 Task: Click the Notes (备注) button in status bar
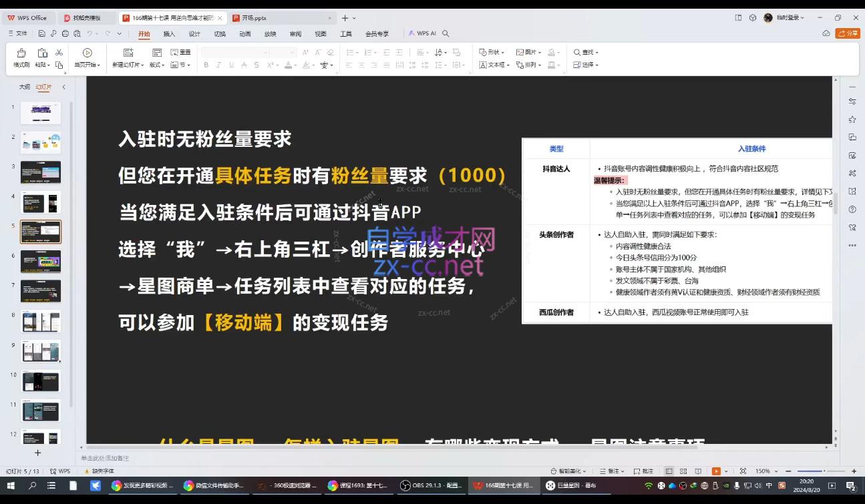(611, 471)
